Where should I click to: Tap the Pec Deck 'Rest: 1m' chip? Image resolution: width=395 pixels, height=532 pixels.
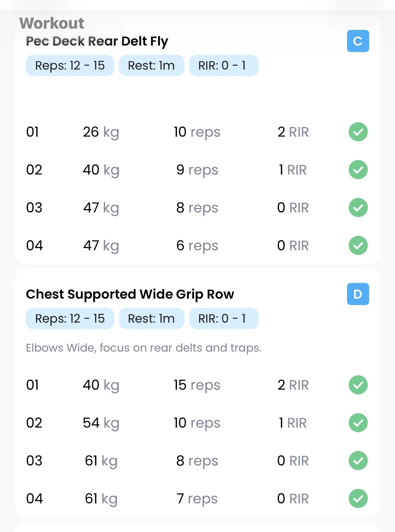151,66
